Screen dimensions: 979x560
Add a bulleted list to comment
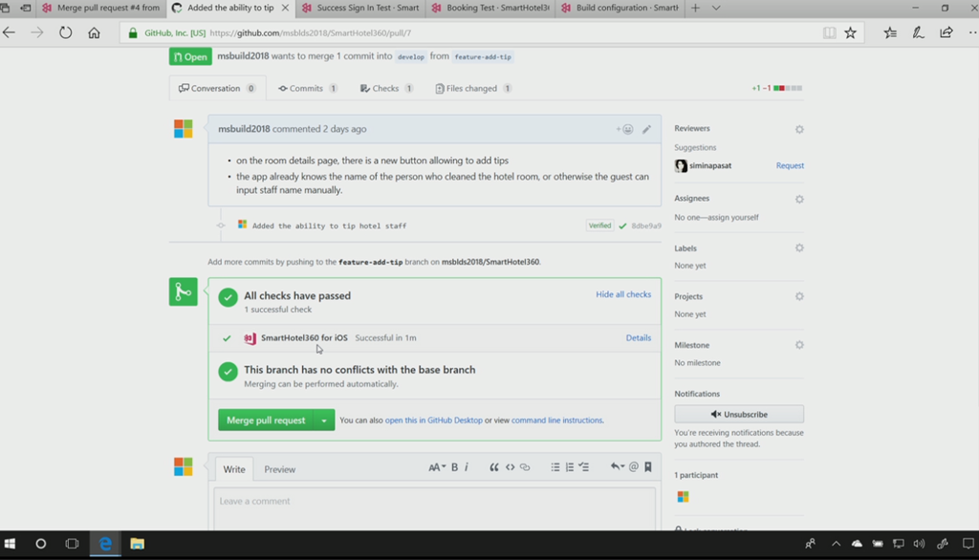tap(555, 467)
